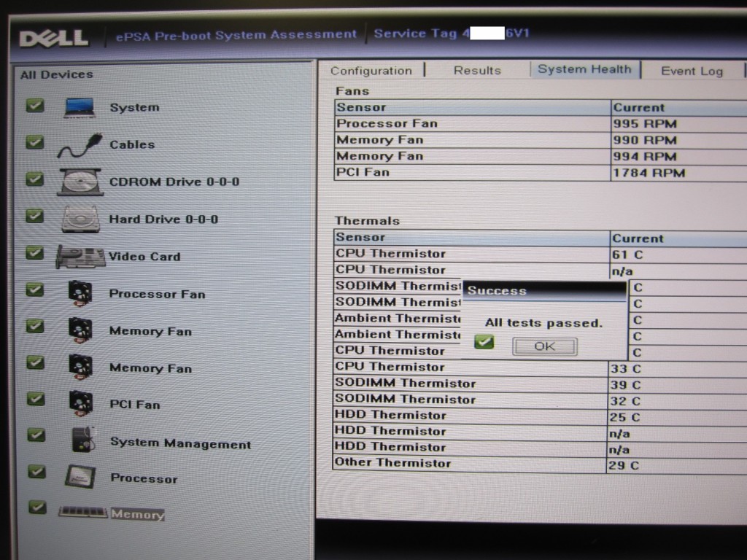Select the Hard Drive 0-0-0 icon
The image size is (747, 560).
tap(80, 219)
